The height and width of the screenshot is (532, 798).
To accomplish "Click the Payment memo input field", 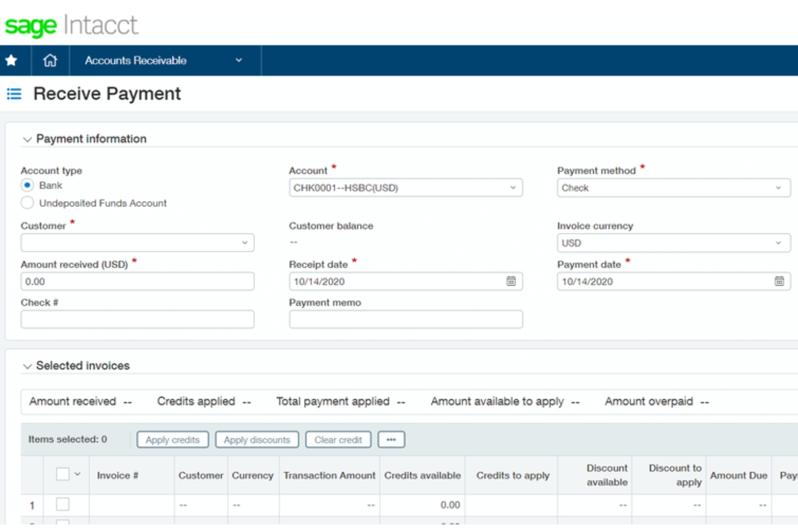I will 406,319.
